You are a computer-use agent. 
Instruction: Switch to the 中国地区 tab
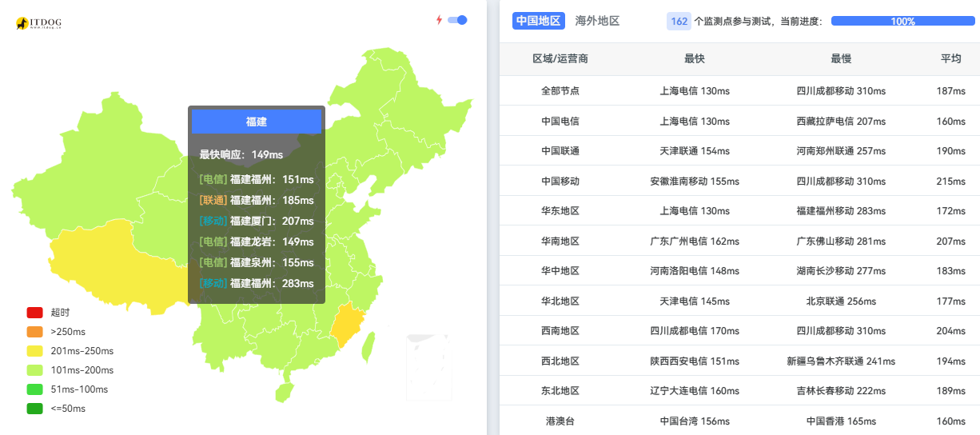point(538,21)
